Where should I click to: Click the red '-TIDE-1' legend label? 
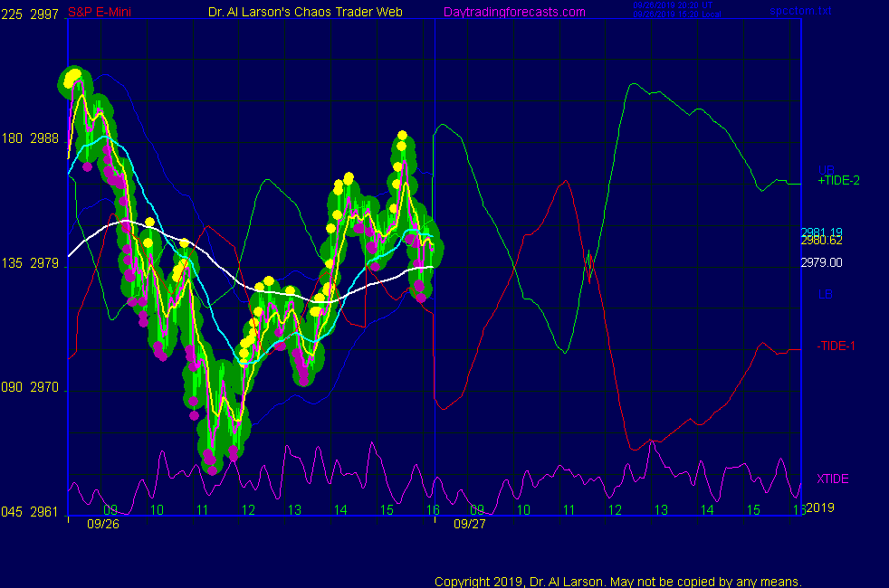tap(836, 346)
